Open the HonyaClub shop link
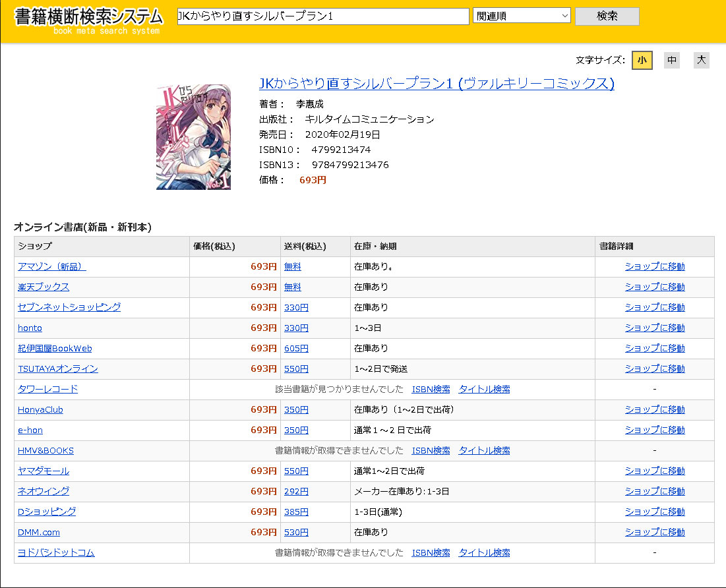This screenshot has height=588, width=726. click(x=40, y=410)
